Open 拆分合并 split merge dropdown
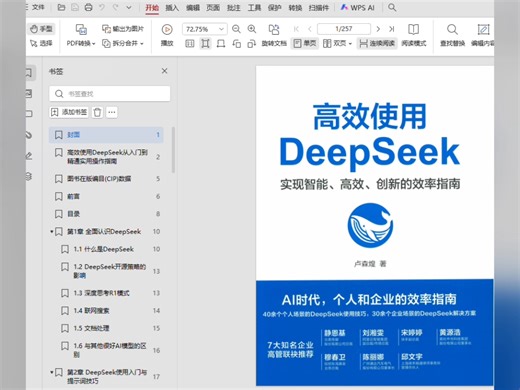520x390 pixels. point(142,44)
